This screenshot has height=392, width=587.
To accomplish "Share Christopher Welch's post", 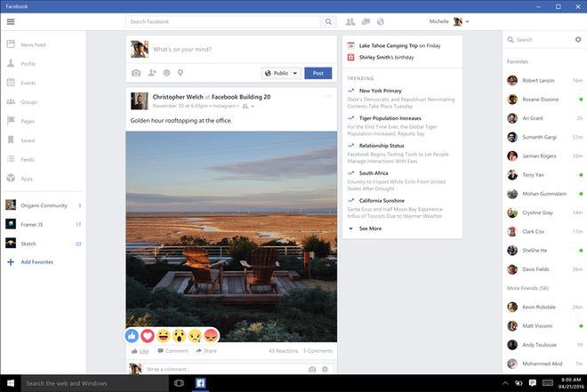I will 206,351.
